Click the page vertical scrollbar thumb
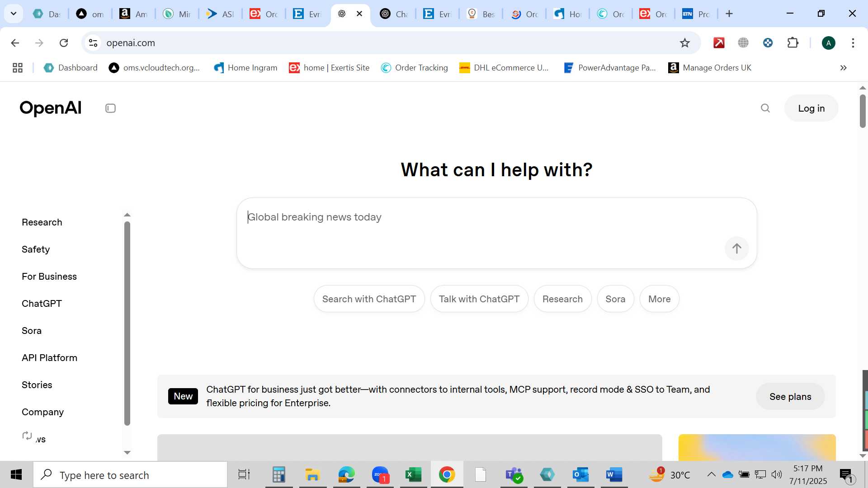868x488 pixels. pos(863,111)
